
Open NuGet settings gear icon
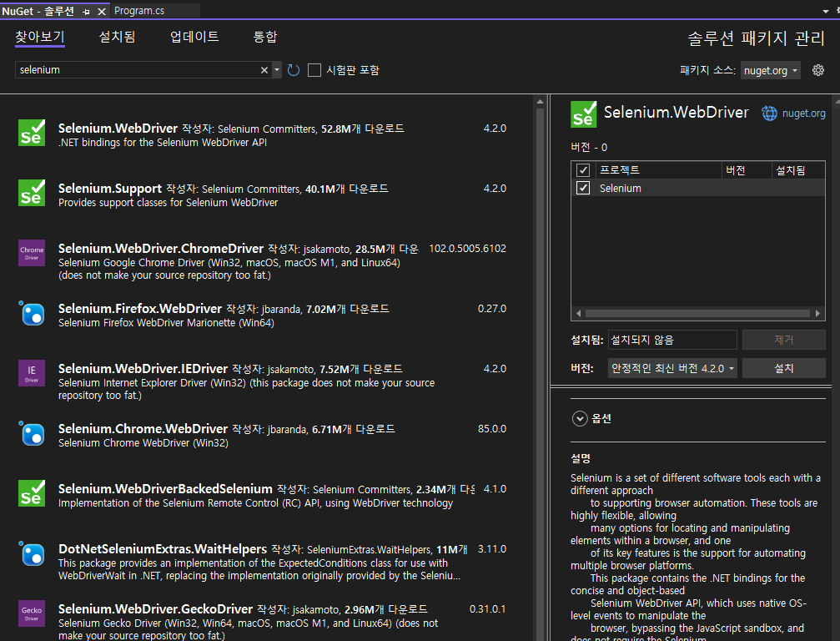pyautogui.click(x=818, y=70)
